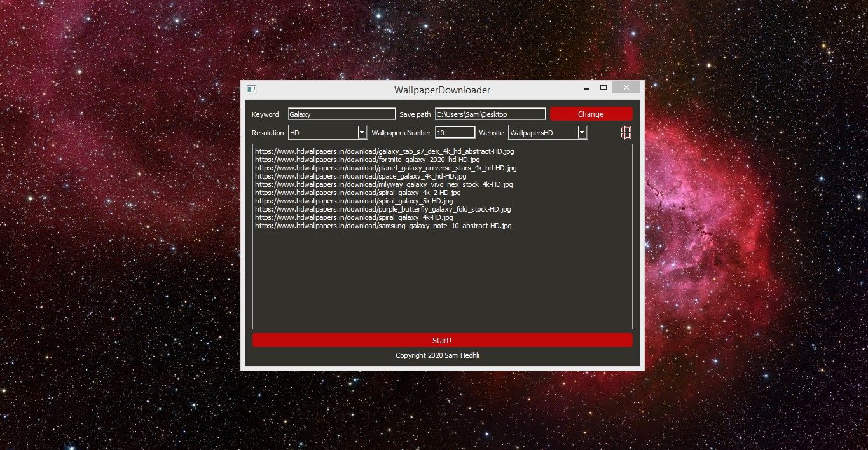Click the milyway_galaxy_vivo_nex_stock_4k URL line

383,184
